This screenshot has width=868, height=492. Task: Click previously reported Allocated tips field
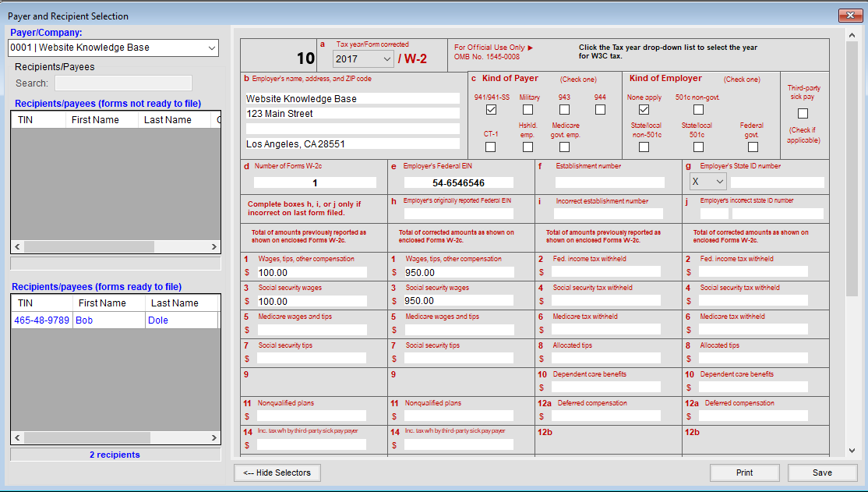point(606,358)
